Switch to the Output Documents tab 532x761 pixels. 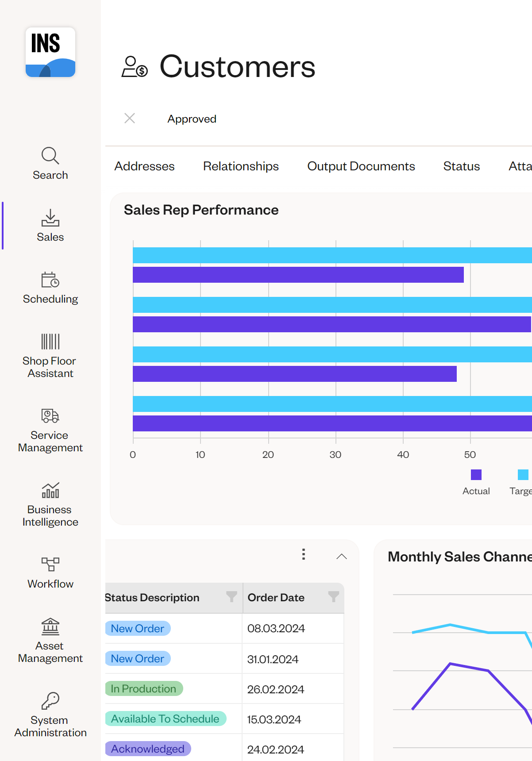(x=361, y=166)
